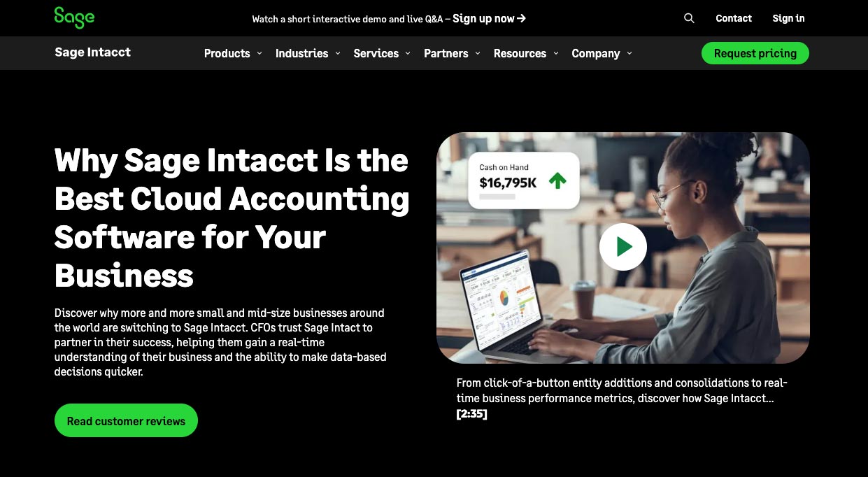Expand the Company chevron
868x477 pixels.
pyautogui.click(x=629, y=53)
